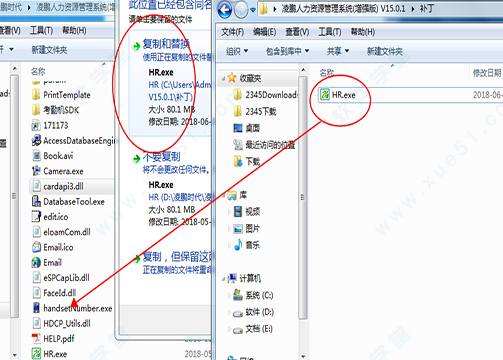Collapse the 收藏夹 favorites group
The width and height of the screenshot is (503, 360).
(223, 79)
